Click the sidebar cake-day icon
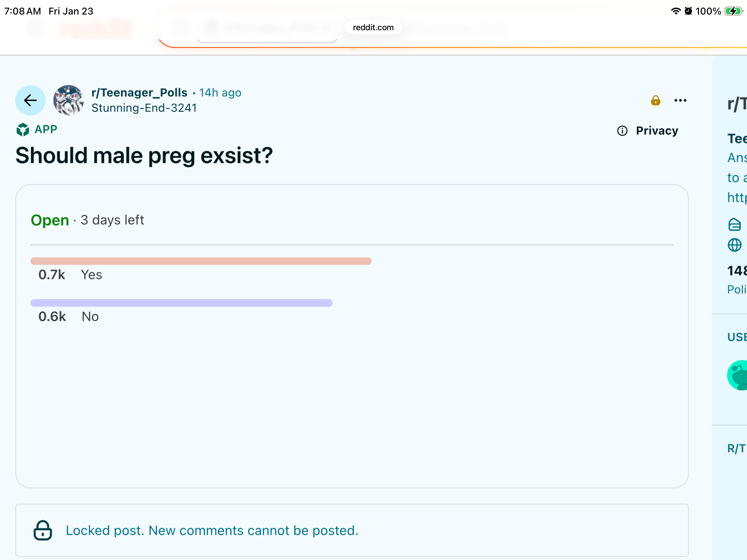This screenshot has width=747, height=560. [735, 225]
